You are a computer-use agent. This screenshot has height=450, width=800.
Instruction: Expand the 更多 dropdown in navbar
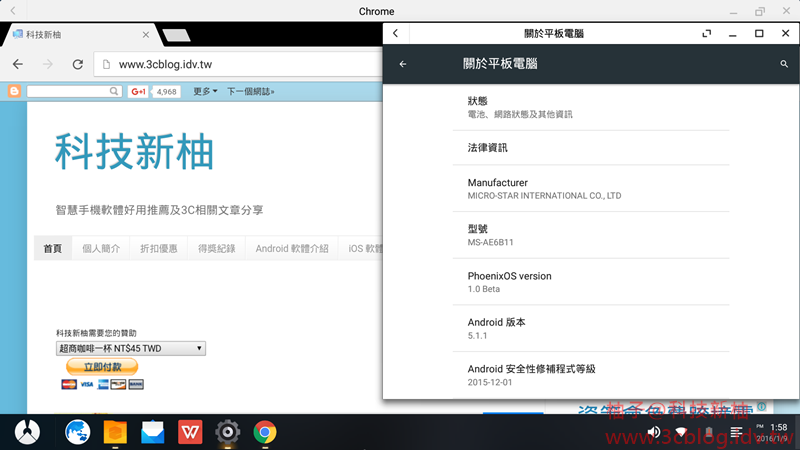pos(205,91)
